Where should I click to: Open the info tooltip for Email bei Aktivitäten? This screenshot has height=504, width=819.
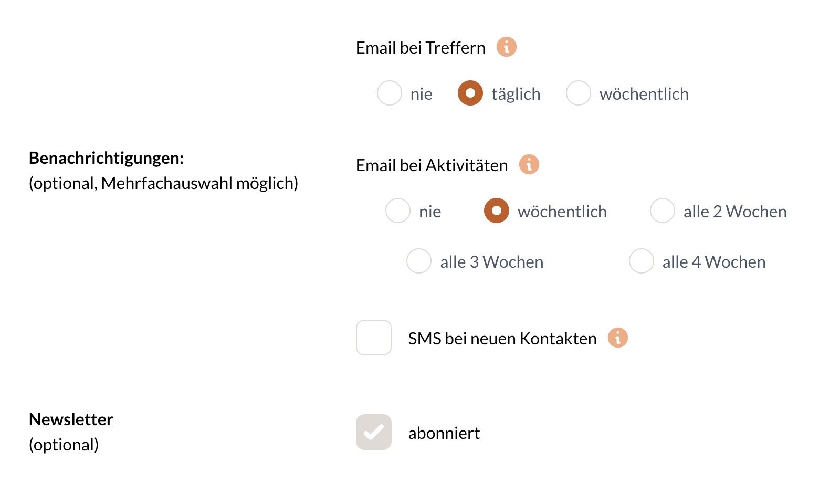pos(529,164)
